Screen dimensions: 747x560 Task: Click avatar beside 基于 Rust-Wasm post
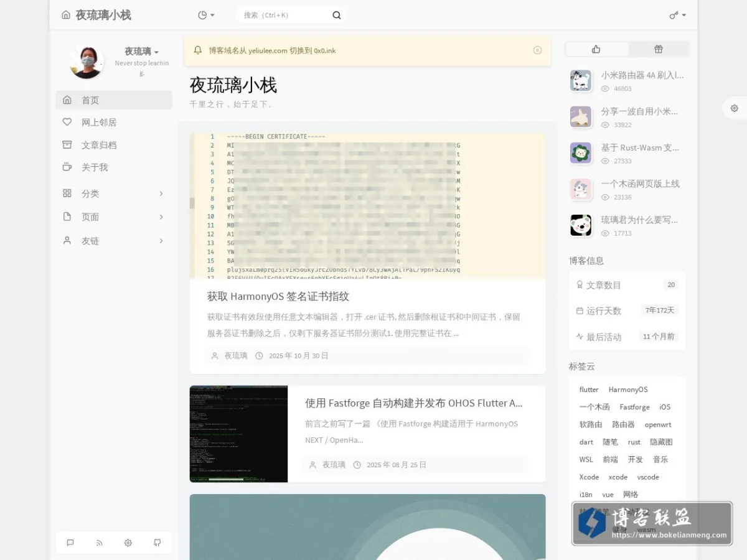pyautogui.click(x=581, y=153)
